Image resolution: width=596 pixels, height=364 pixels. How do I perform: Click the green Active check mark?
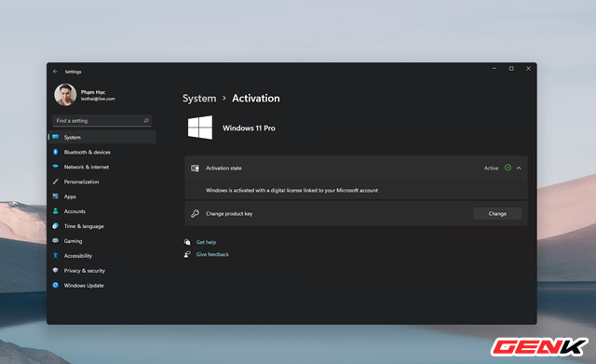(x=508, y=168)
